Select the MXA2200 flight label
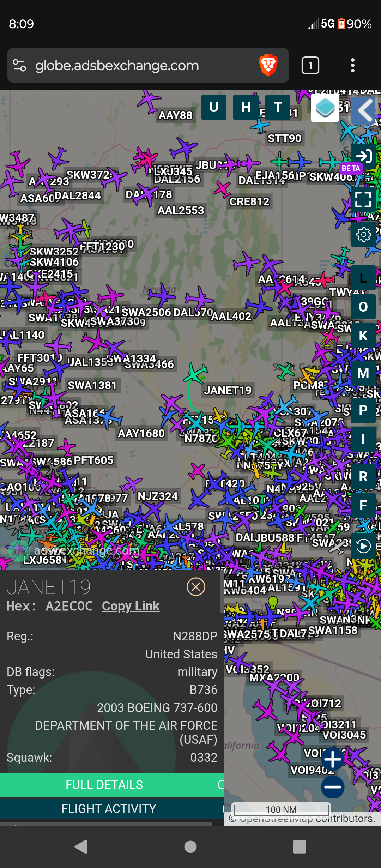Image resolution: width=381 pixels, height=868 pixels. pyautogui.click(x=274, y=677)
